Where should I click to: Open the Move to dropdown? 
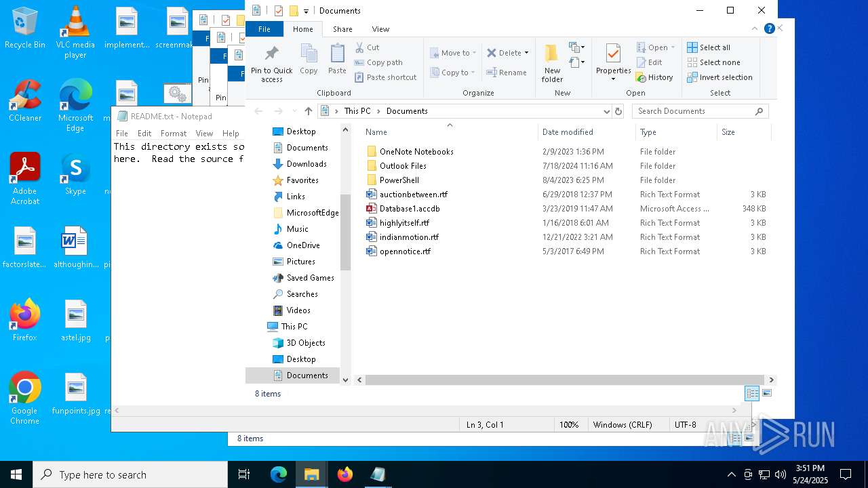[453, 53]
